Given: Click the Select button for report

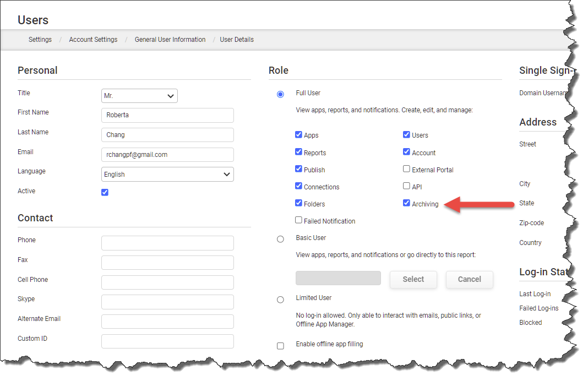Looking at the screenshot, I should [413, 279].
